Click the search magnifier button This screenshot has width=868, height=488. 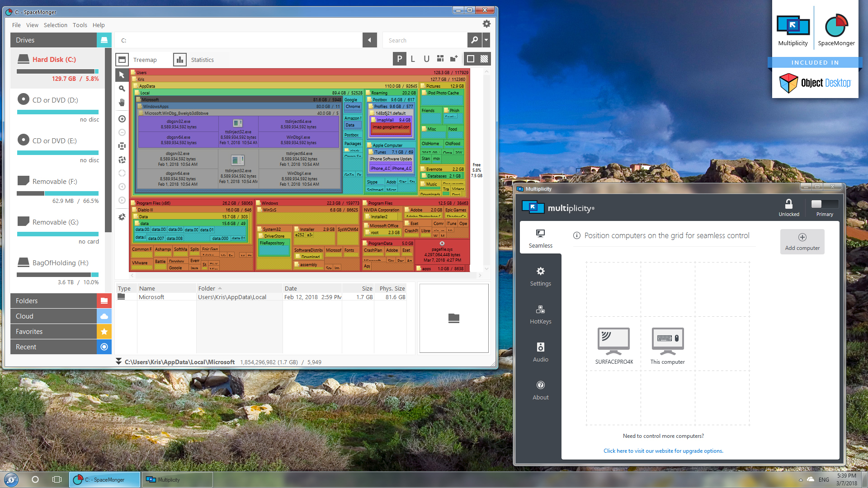pos(474,40)
